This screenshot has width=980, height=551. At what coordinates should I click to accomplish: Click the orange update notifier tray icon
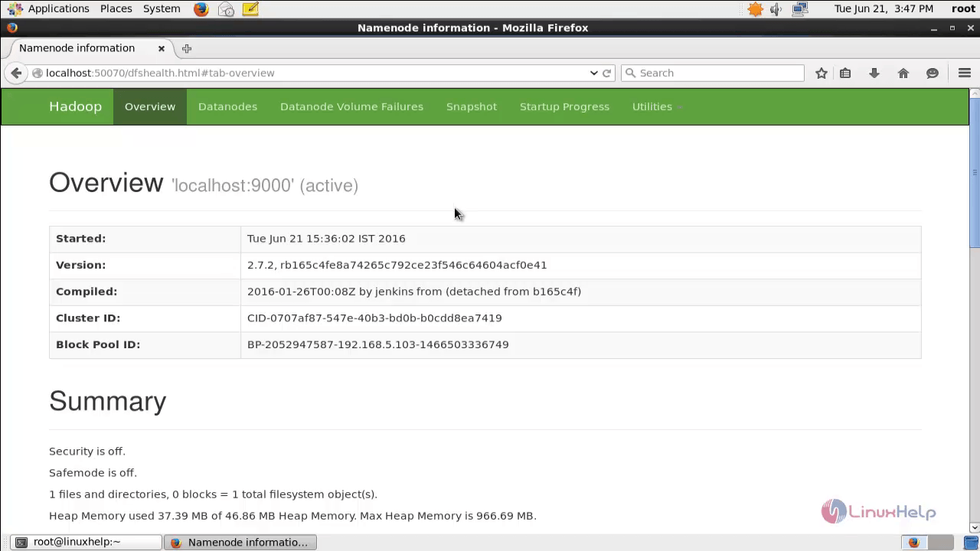(756, 9)
